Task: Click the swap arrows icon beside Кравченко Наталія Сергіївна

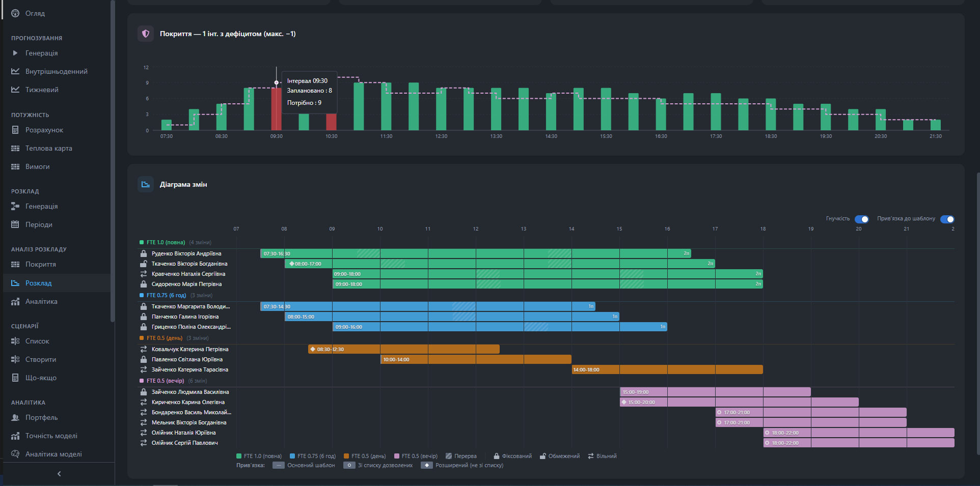Action: click(x=143, y=274)
